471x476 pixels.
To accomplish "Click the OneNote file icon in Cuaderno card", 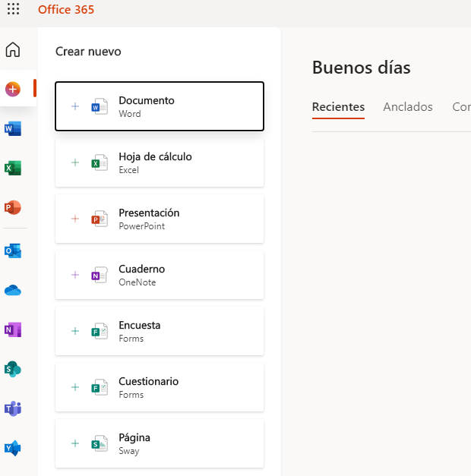I will coord(100,275).
